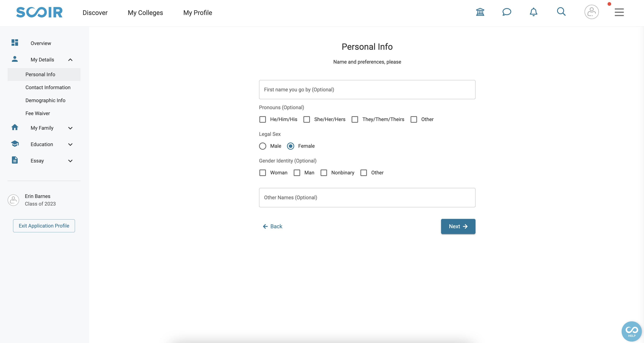The image size is (644, 343).
Task: Check the Other pronouns box
Action: [414, 119]
